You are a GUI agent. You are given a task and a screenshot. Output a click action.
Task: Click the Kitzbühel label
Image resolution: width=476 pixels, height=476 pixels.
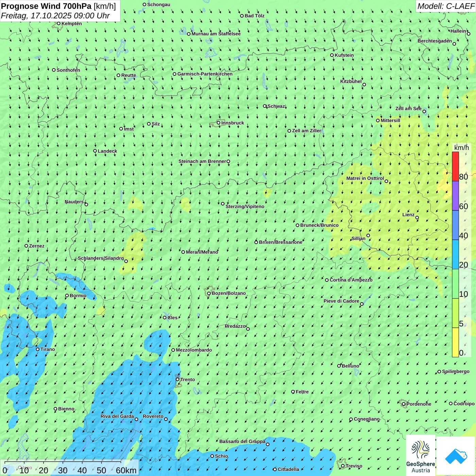[x=351, y=81]
